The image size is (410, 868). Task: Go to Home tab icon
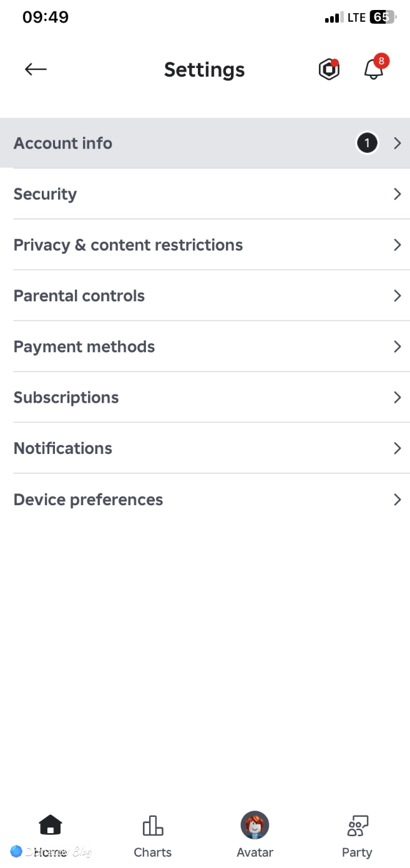click(51, 826)
